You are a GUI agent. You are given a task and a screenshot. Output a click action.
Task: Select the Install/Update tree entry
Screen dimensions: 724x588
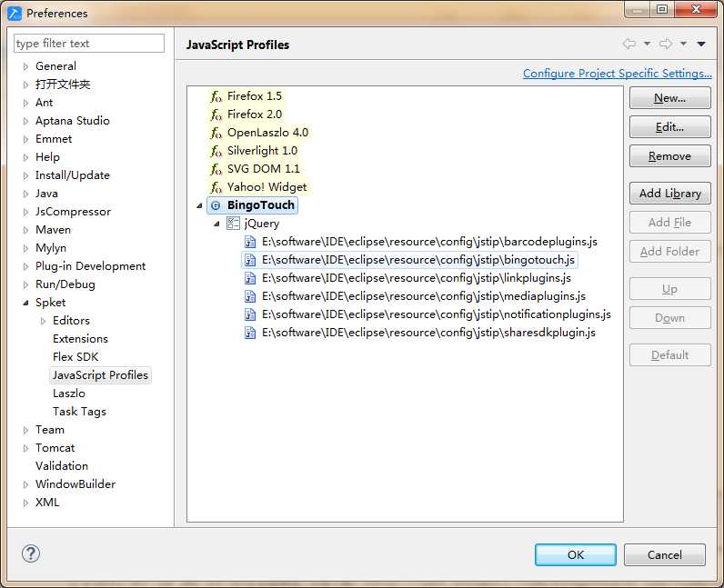[73, 175]
